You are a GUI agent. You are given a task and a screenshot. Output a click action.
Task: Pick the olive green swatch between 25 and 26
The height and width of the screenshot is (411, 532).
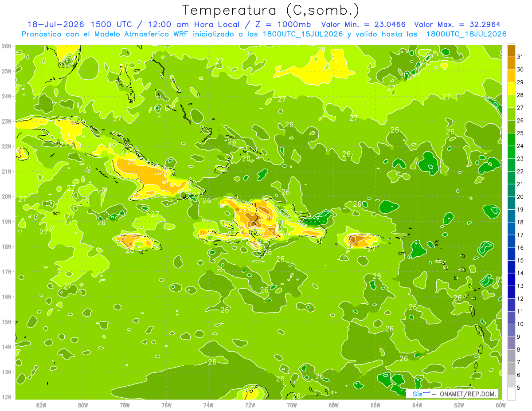511,126
